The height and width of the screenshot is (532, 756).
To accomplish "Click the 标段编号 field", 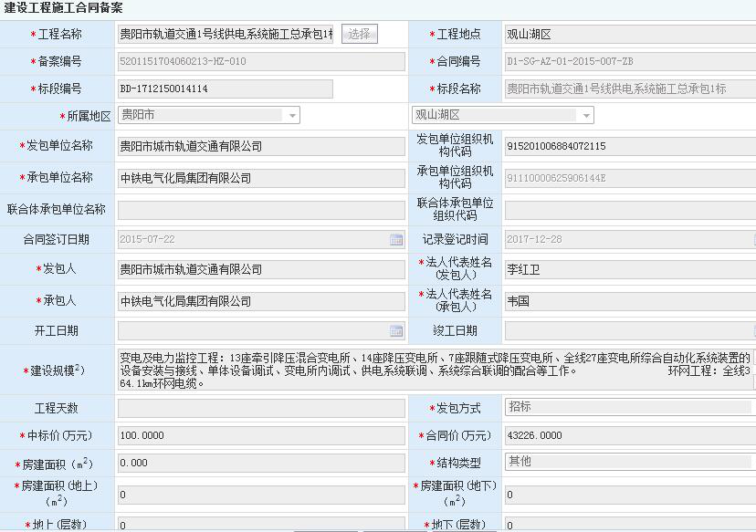I will pos(225,89).
